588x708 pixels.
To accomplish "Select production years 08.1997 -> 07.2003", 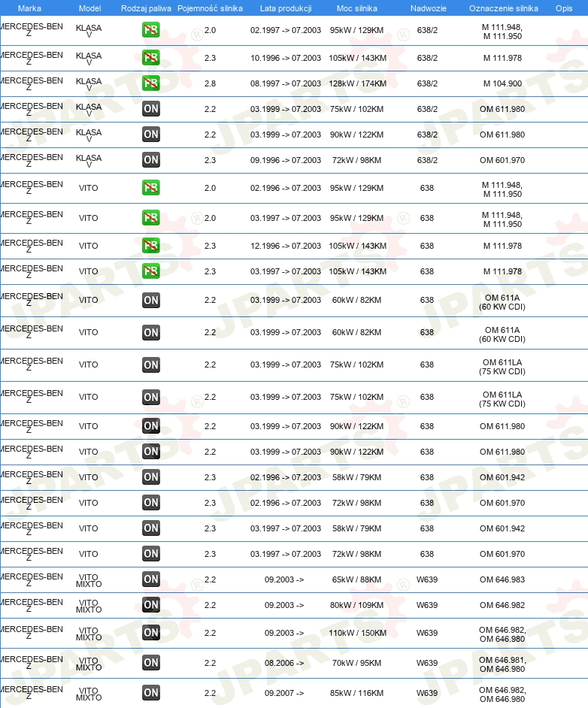I will coord(286,83).
